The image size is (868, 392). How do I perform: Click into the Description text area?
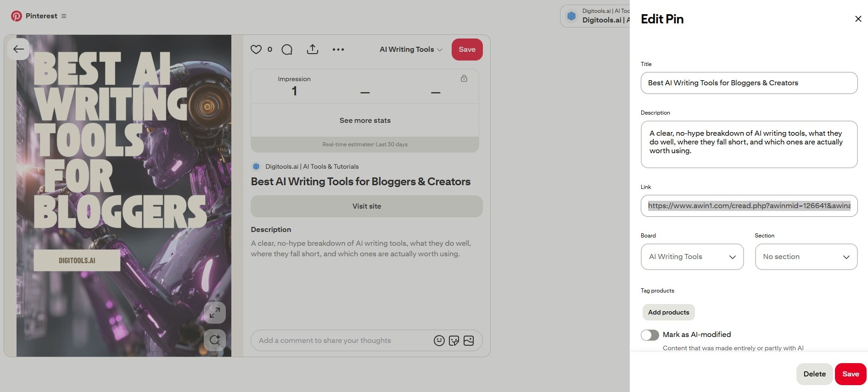(749, 144)
